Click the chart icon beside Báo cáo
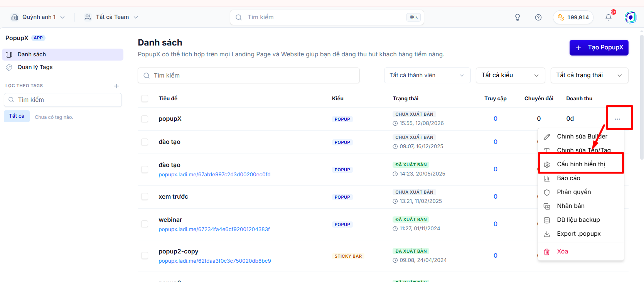 [x=547, y=178]
